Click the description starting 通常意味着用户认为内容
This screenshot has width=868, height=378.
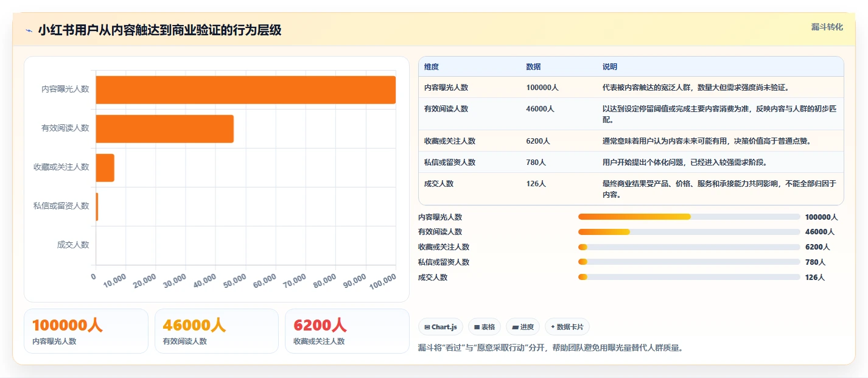[x=707, y=141]
